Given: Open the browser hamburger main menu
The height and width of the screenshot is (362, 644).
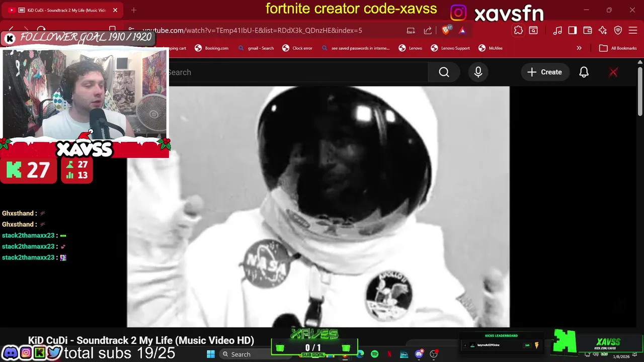Looking at the screenshot, I should [x=633, y=30].
